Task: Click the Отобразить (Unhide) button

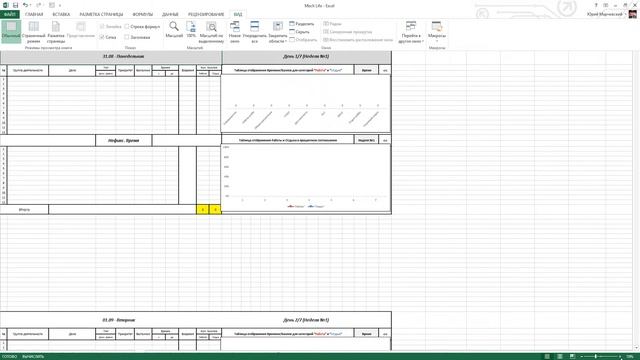Action: pyautogui.click(x=303, y=40)
